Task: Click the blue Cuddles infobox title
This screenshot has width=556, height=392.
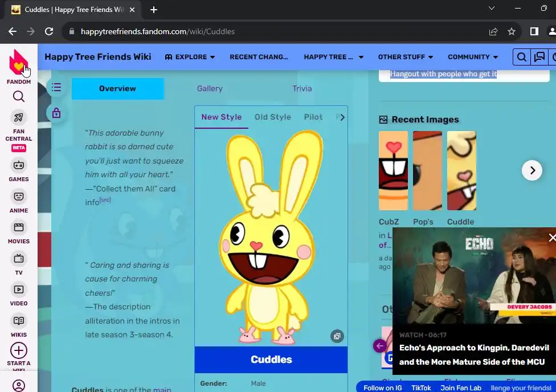Action: [x=271, y=360]
